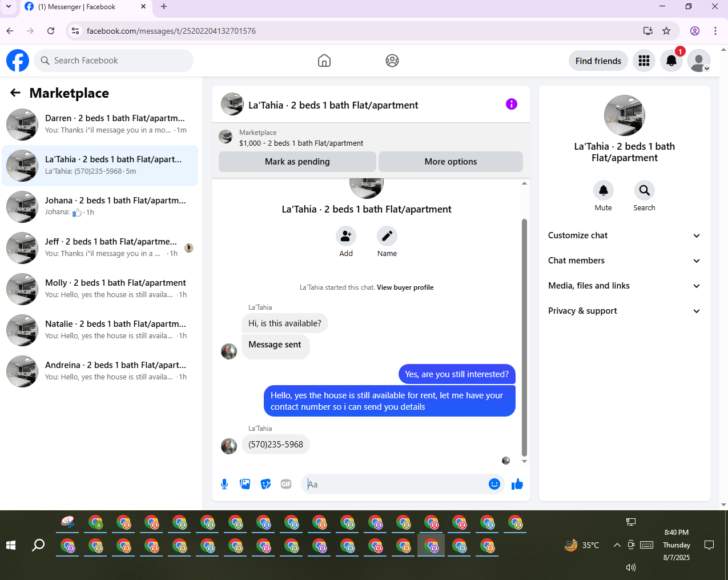Mute the conversation with bell icon
Image resolution: width=728 pixels, height=580 pixels.
[x=604, y=190]
